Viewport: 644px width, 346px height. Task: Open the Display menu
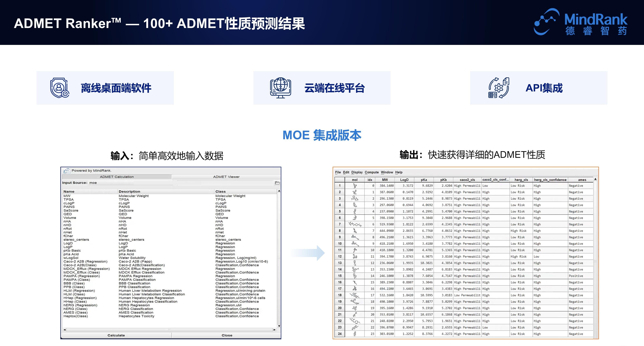[x=357, y=172]
